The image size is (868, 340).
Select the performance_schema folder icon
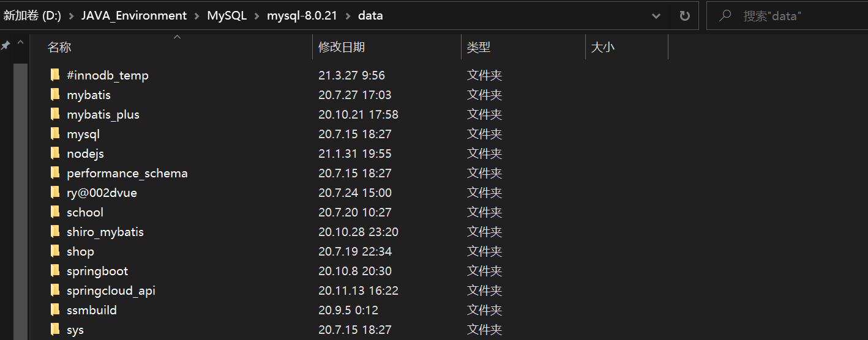tap(55, 173)
